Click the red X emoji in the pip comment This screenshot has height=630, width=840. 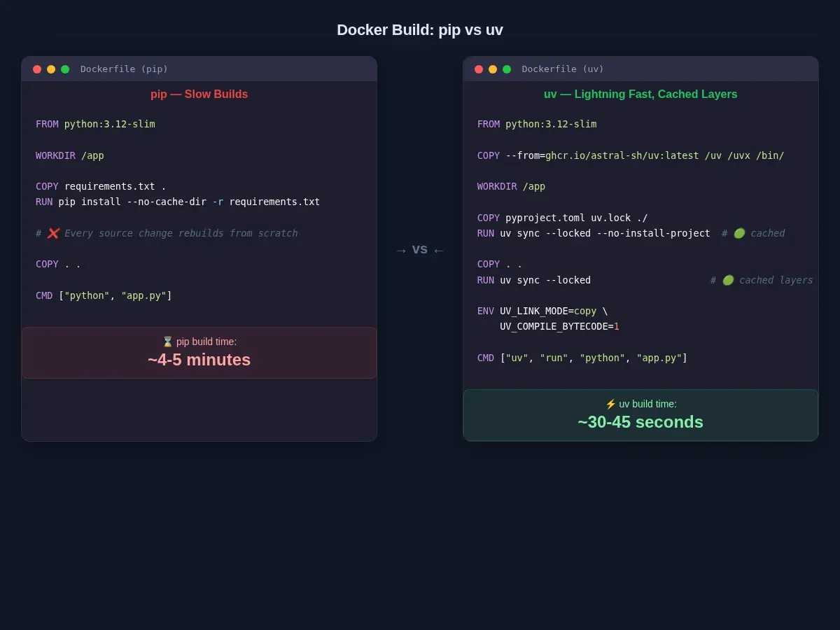(x=53, y=233)
